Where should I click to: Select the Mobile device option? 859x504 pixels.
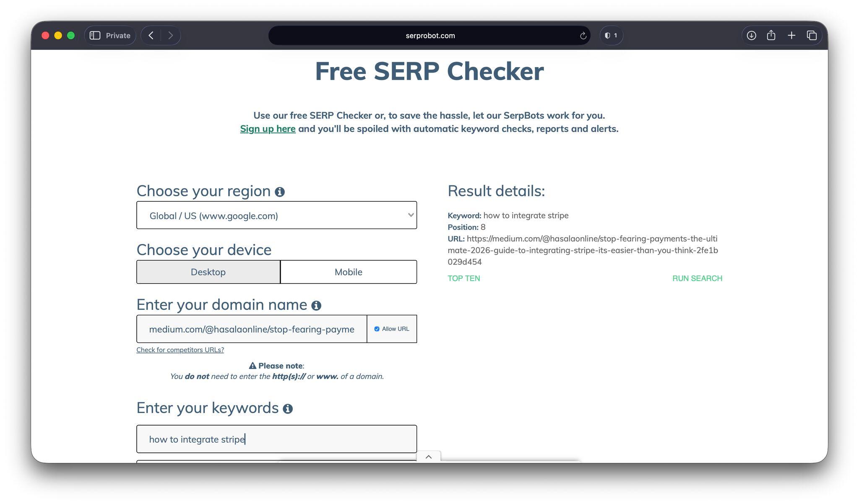pyautogui.click(x=348, y=272)
